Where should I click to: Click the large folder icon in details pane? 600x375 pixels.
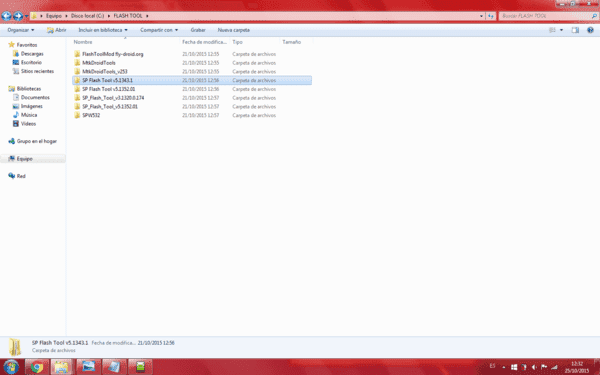coord(15,347)
